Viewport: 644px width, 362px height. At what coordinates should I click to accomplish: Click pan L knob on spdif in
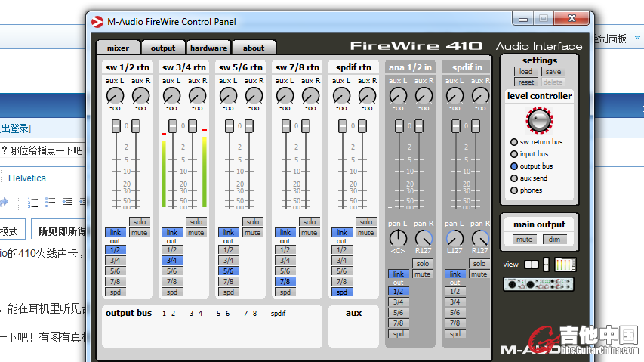[x=454, y=238]
